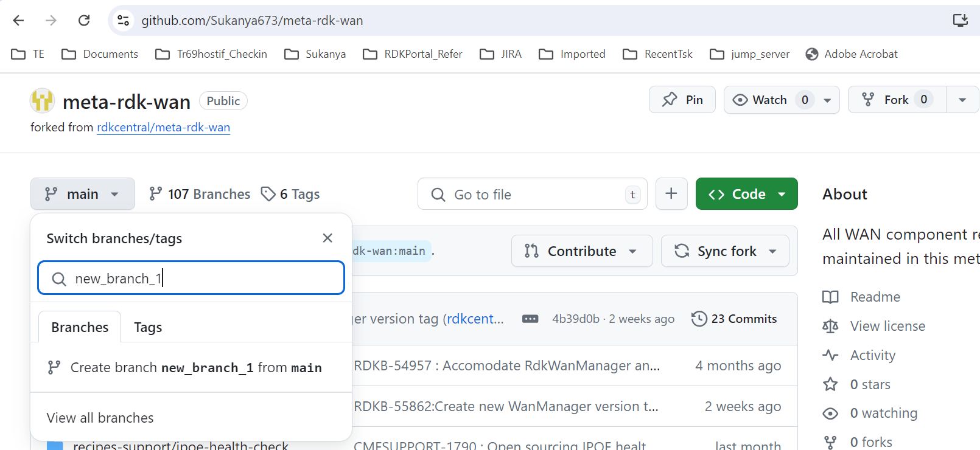Expand the Fork dropdown arrow

(962, 100)
